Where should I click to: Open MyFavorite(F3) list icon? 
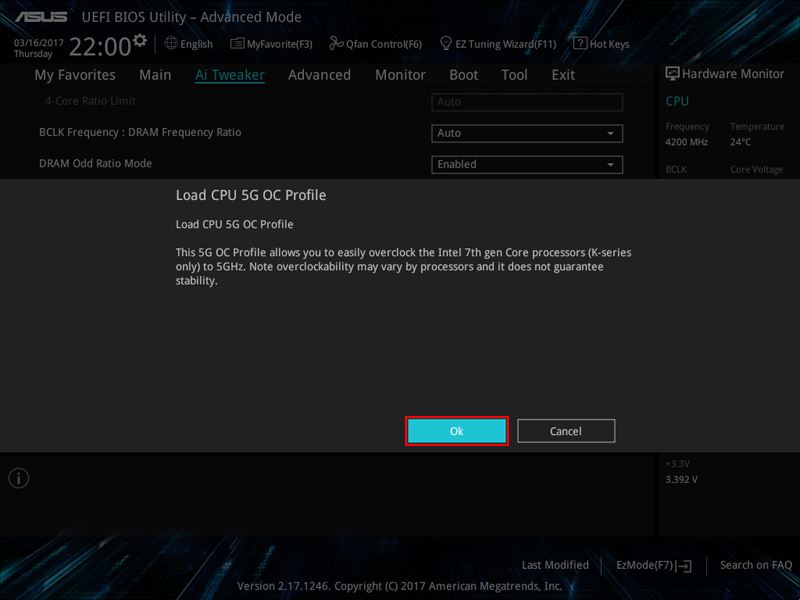pyautogui.click(x=237, y=43)
